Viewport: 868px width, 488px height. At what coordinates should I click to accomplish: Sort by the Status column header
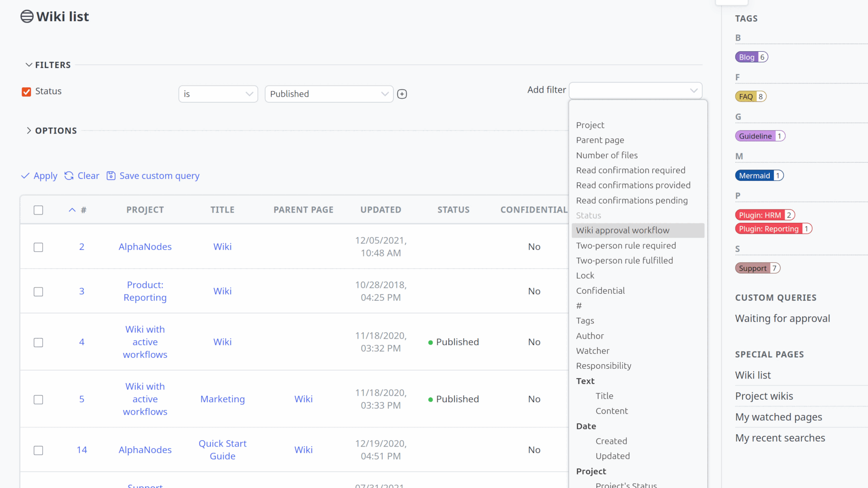pos(453,210)
